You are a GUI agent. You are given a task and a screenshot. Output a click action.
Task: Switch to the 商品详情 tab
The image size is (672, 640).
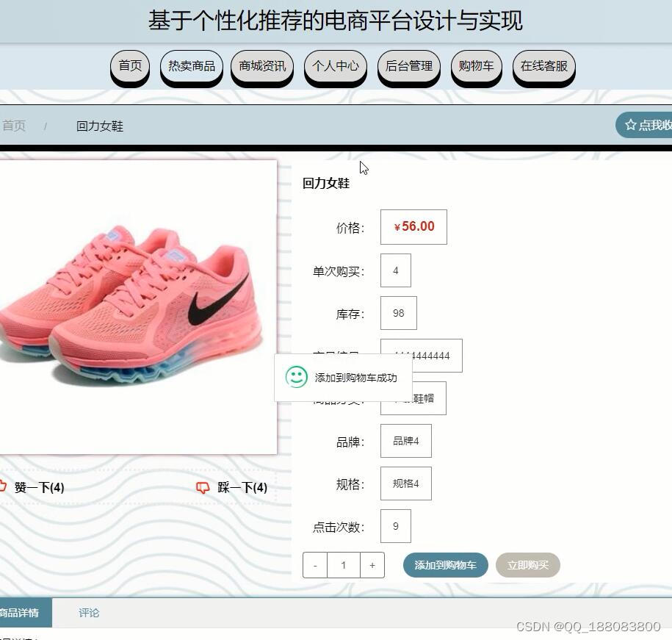(26, 613)
